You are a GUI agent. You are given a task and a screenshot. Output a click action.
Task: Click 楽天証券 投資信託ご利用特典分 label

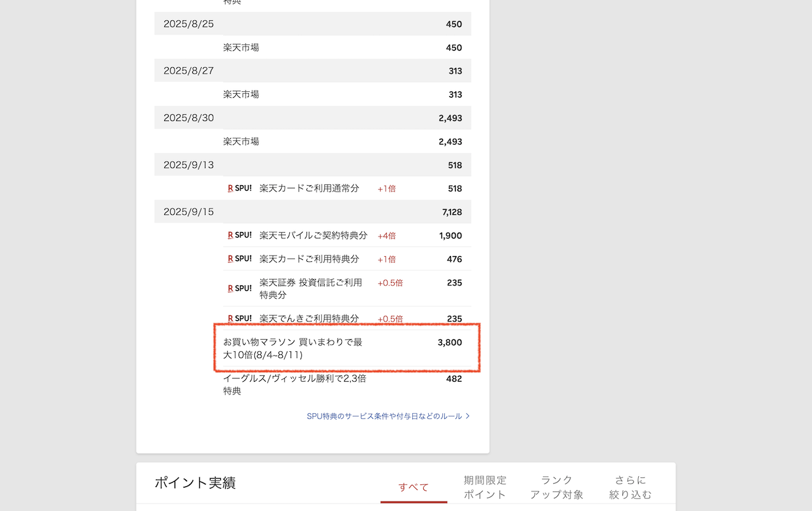point(311,288)
